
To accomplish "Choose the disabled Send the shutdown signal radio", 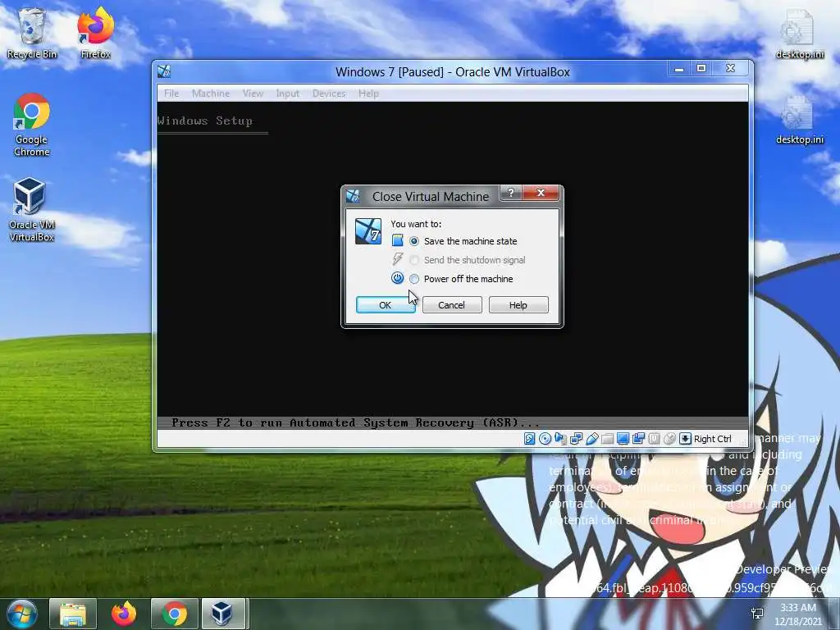I will pos(414,260).
